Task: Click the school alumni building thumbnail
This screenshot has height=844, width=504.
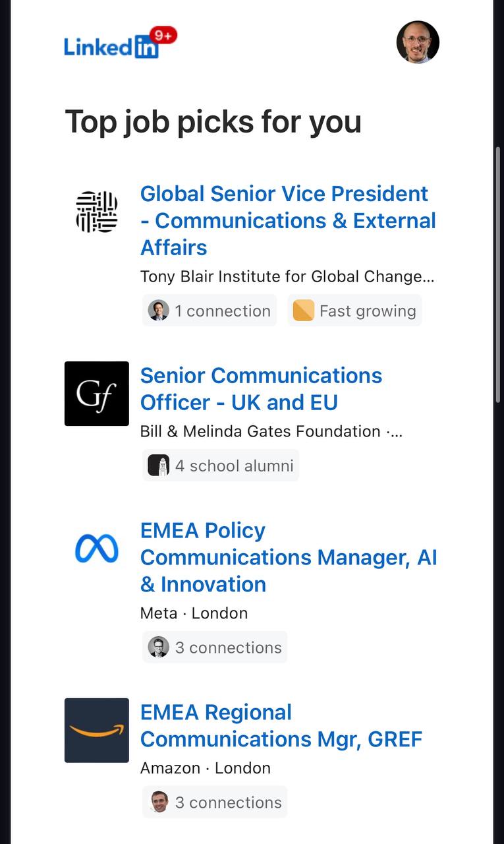Action: click(x=159, y=466)
